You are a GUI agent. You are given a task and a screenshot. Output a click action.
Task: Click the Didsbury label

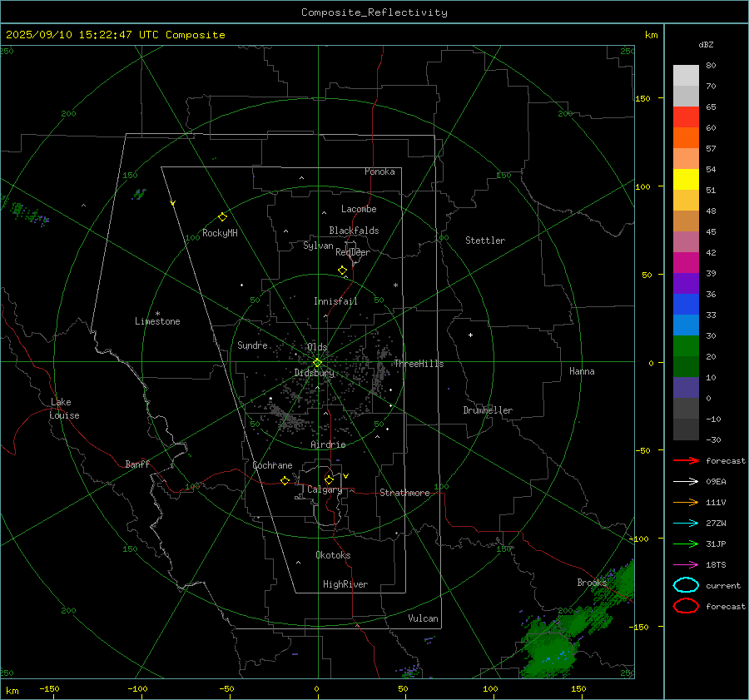(315, 373)
